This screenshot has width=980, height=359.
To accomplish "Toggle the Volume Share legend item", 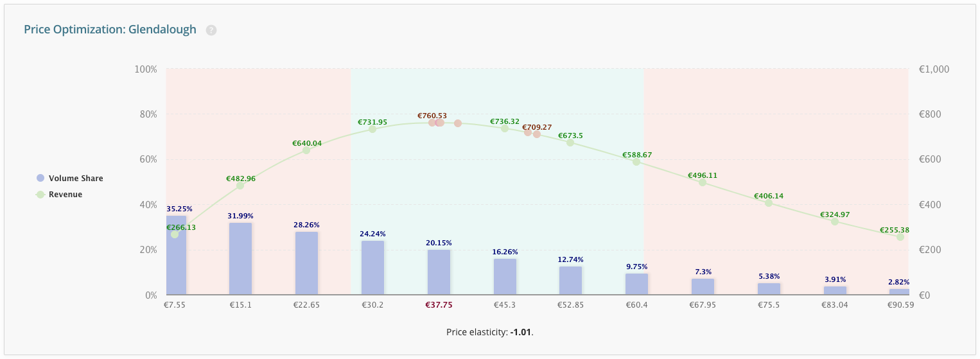I will click(x=75, y=179).
